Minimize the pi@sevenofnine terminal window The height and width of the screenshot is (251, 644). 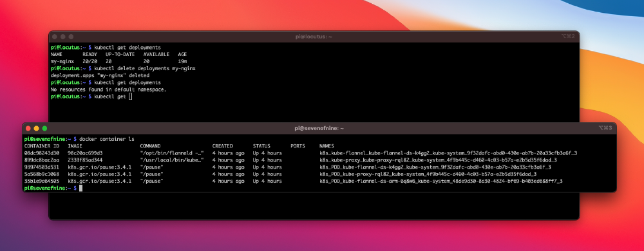click(x=37, y=128)
